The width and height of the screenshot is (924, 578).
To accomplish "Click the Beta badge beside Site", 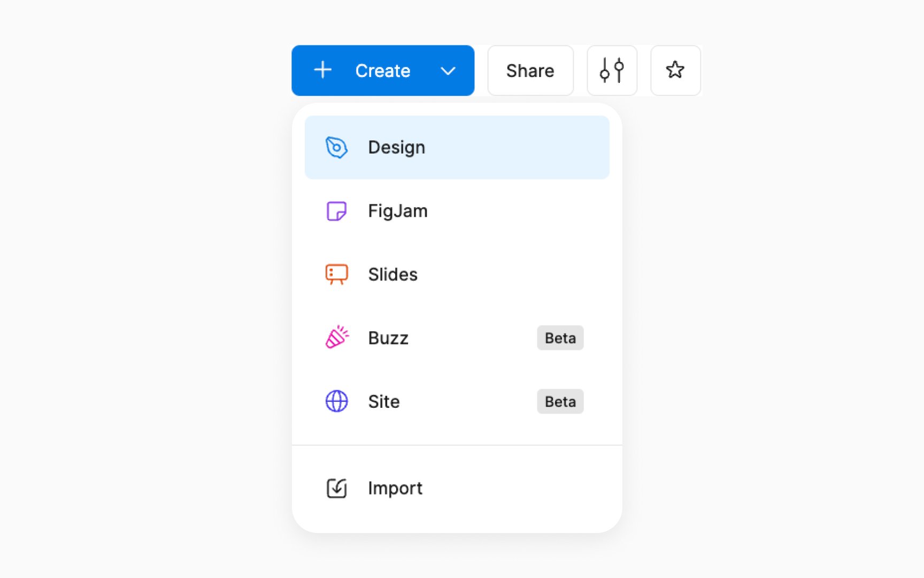I will [x=560, y=401].
